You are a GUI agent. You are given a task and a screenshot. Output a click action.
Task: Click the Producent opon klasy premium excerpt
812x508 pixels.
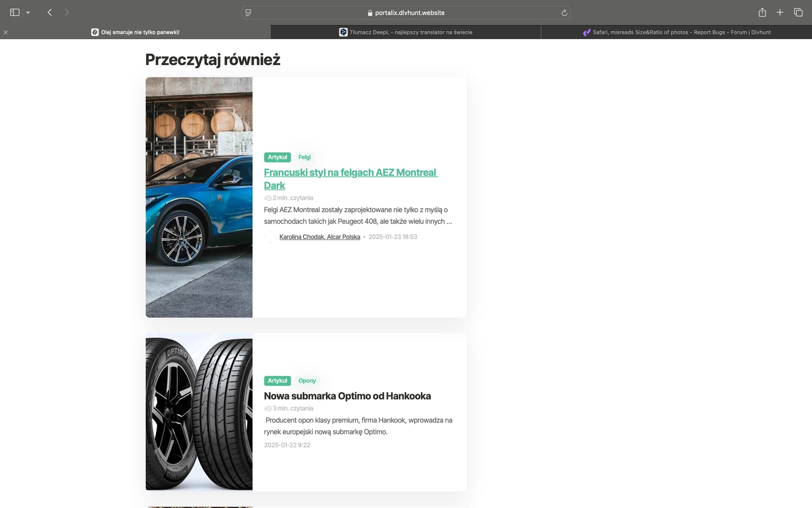click(x=358, y=426)
